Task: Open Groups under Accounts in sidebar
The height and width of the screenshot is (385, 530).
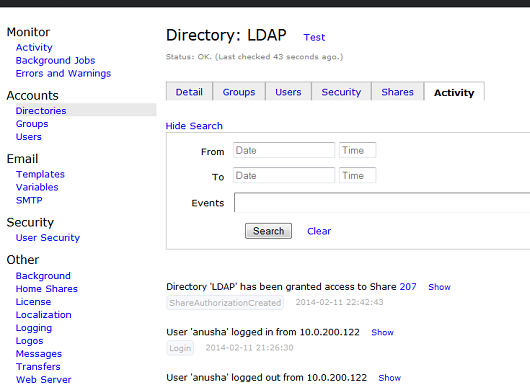Action: tap(32, 124)
